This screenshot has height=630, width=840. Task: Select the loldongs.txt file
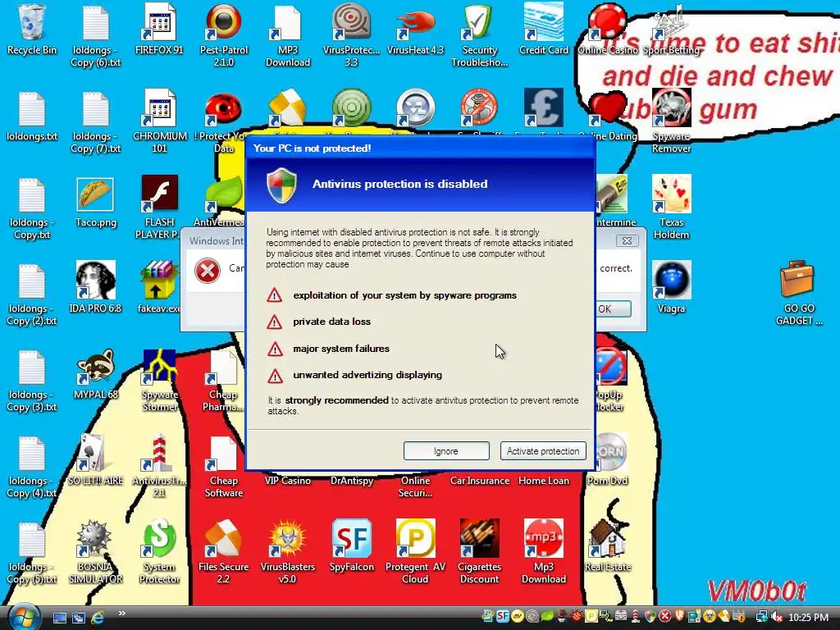pos(32,116)
